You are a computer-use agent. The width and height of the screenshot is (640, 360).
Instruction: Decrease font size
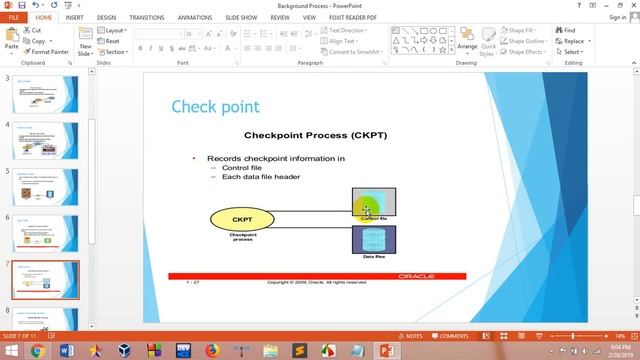220,34
